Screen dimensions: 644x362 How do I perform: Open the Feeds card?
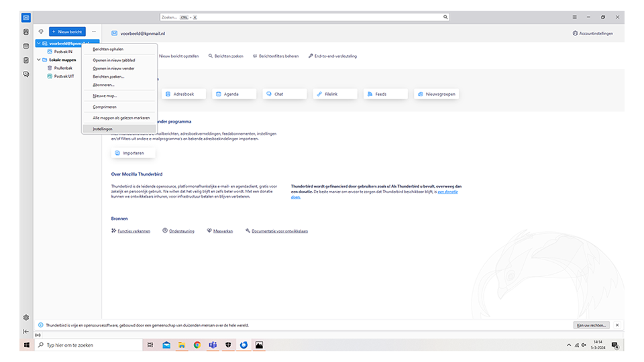click(x=386, y=94)
